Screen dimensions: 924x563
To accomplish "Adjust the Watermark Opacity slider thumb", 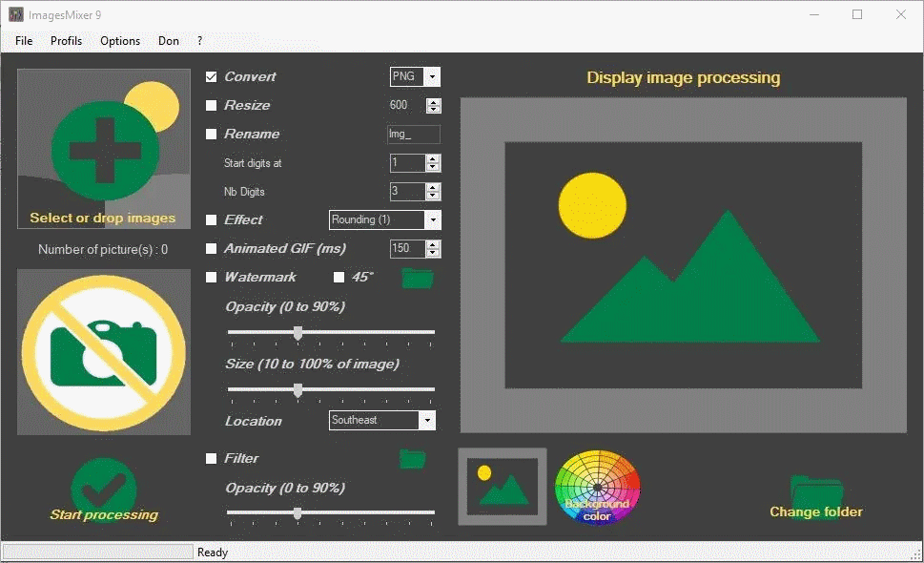I will (298, 333).
